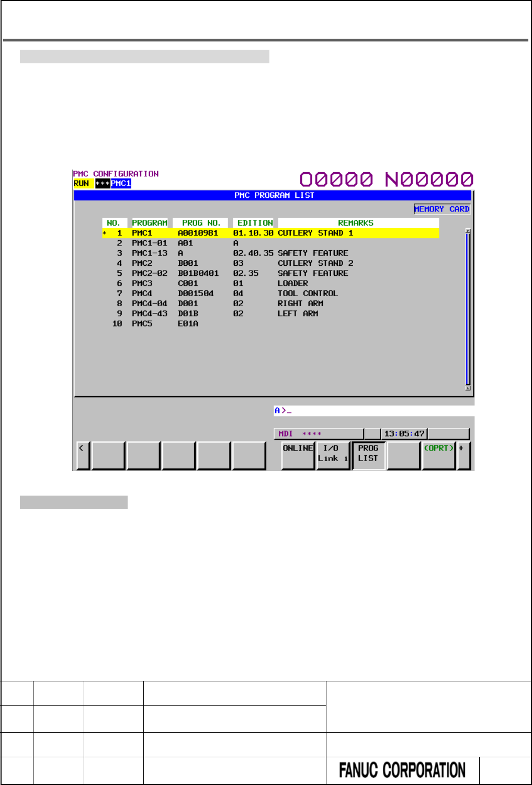Image resolution: width=532 pixels, height=785 pixels.
Task: Click the RUN status indicator
Action: pos(83,184)
